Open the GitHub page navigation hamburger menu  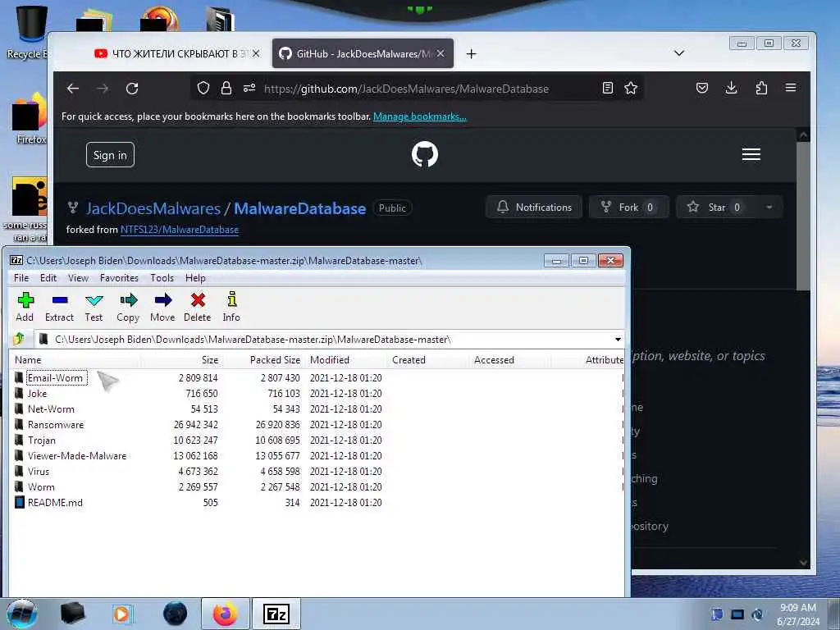point(751,154)
